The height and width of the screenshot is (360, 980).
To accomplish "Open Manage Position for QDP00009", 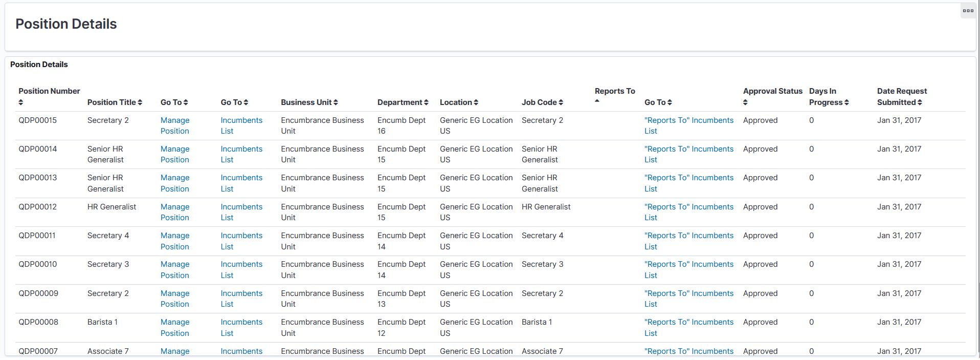I will tap(175, 299).
